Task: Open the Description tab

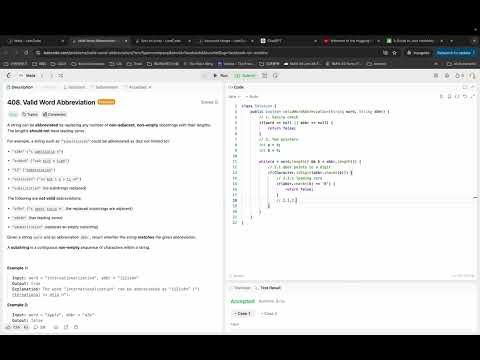Action: coord(20,87)
